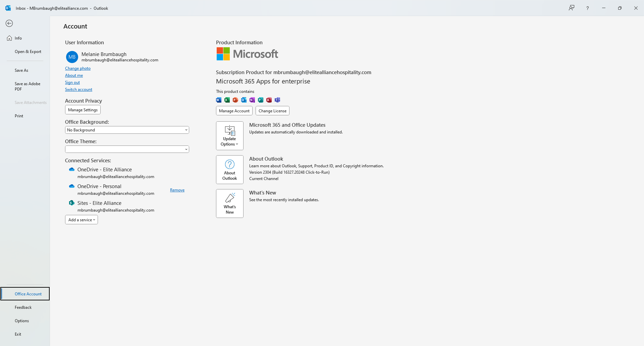Screen dimensions: 644x346
Task: Click the Version 2304 build text
Action: click(289, 172)
